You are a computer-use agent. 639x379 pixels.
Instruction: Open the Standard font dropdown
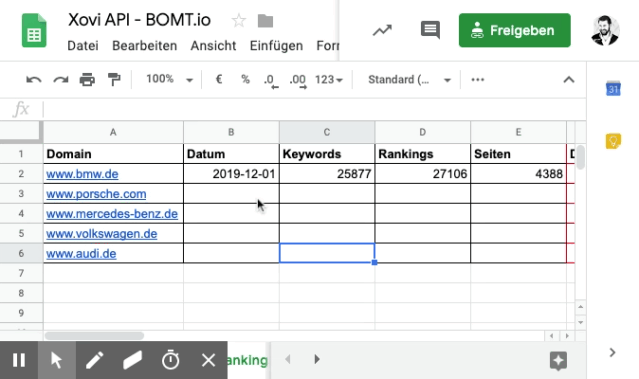tap(409, 79)
